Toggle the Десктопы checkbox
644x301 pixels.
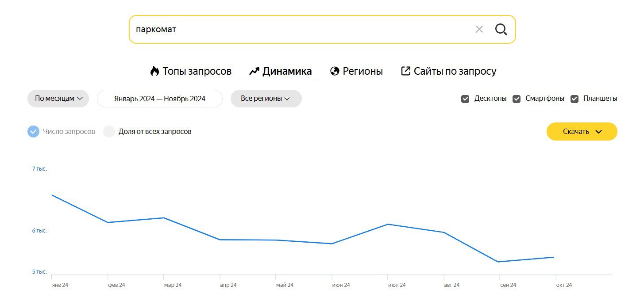pyautogui.click(x=465, y=99)
